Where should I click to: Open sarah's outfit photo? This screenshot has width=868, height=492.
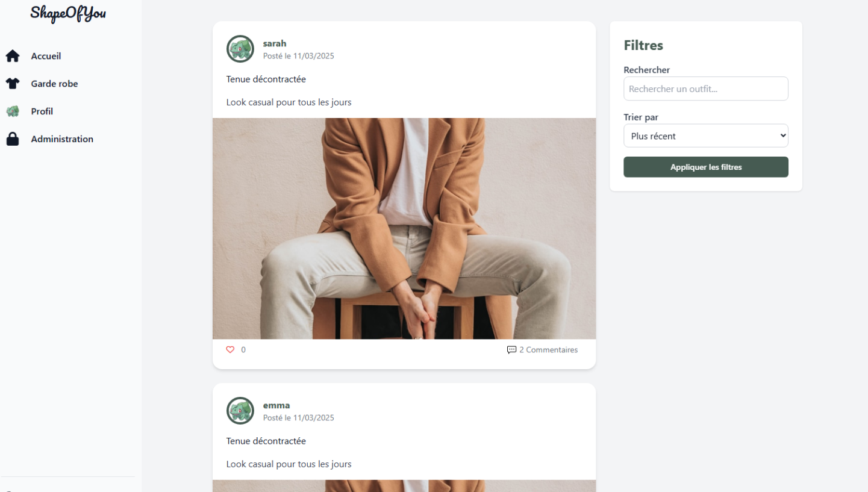404,228
